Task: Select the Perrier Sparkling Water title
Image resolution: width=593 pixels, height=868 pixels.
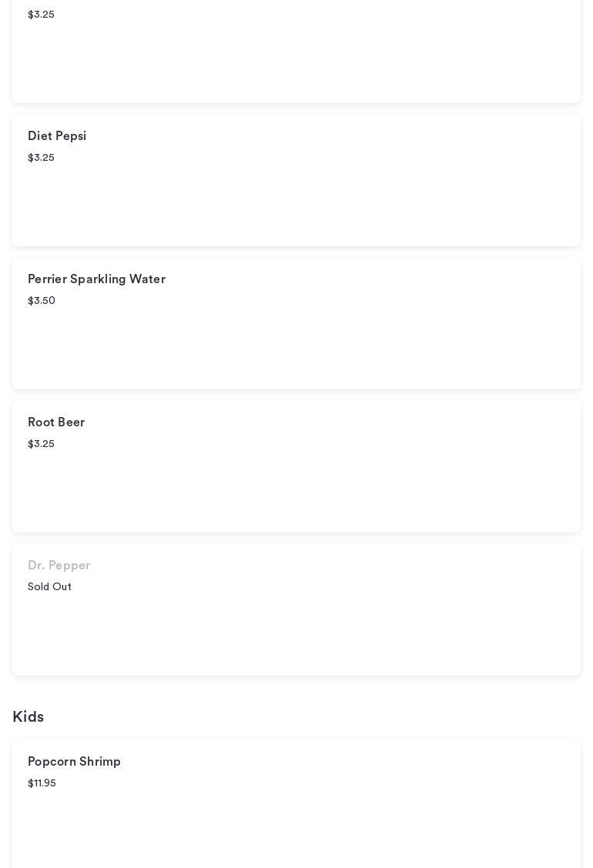Action: 96,279
